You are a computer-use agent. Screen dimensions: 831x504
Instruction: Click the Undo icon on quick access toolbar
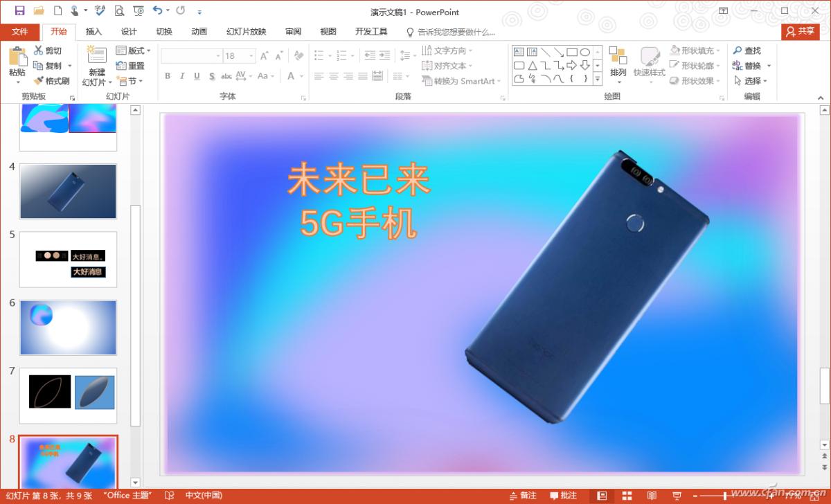[157, 11]
